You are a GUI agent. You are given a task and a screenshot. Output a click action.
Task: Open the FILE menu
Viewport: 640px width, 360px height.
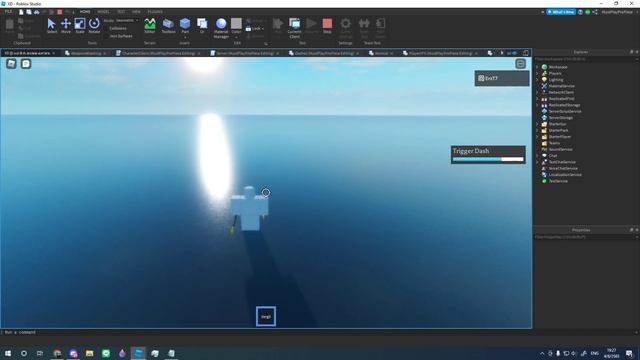click(x=8, y=12)
